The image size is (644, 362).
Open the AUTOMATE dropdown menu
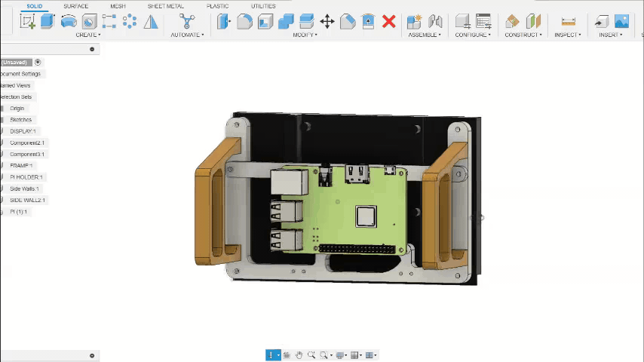[187, 35]
